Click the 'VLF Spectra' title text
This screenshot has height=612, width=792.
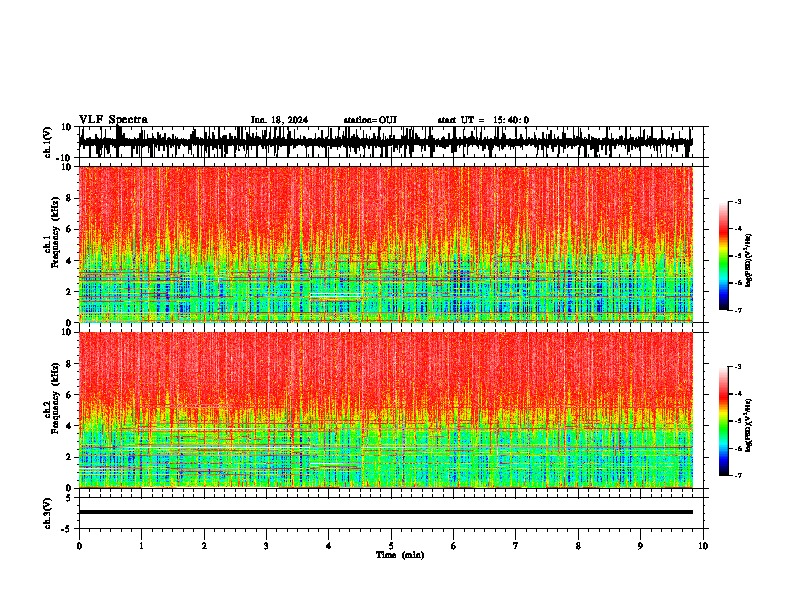point(113,120)
